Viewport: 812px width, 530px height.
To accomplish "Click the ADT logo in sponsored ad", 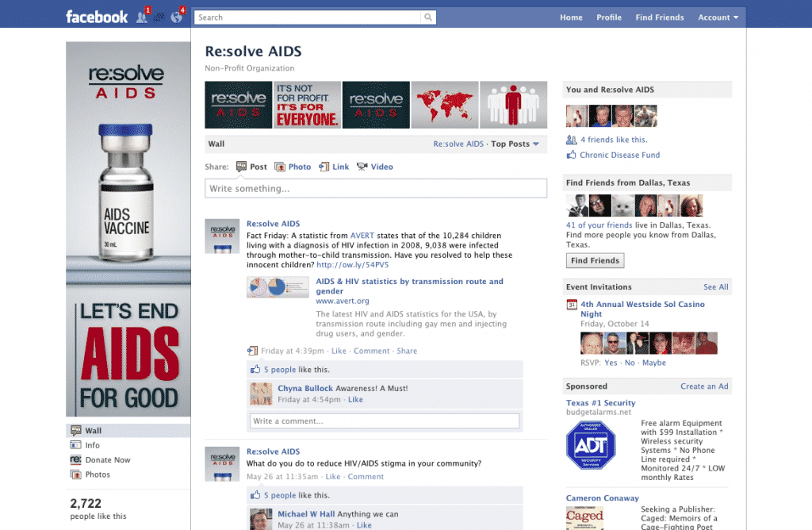I will pos(591,445).
